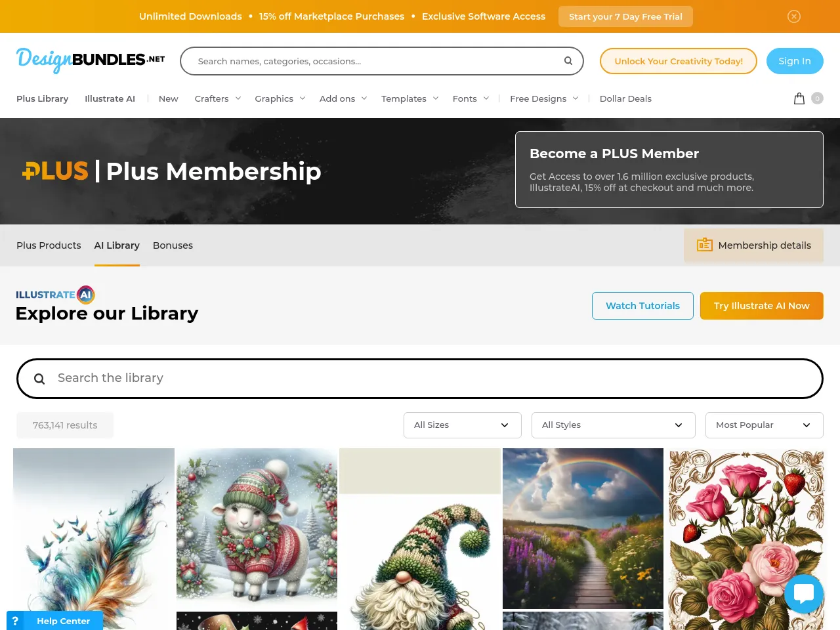Screen dimensions: 840x630
Task: Open the blue chat bubble widget
Action: [x=804, y=594]
